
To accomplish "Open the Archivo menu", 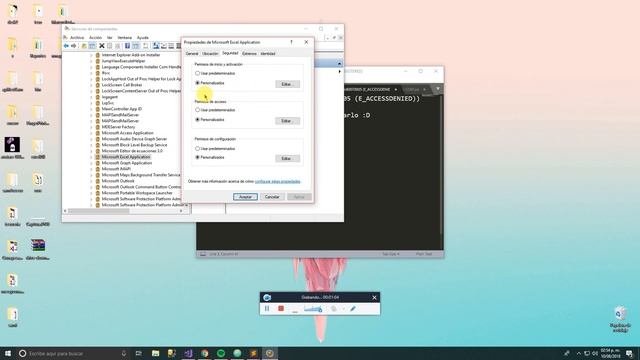I will click(x=77, y=38).
